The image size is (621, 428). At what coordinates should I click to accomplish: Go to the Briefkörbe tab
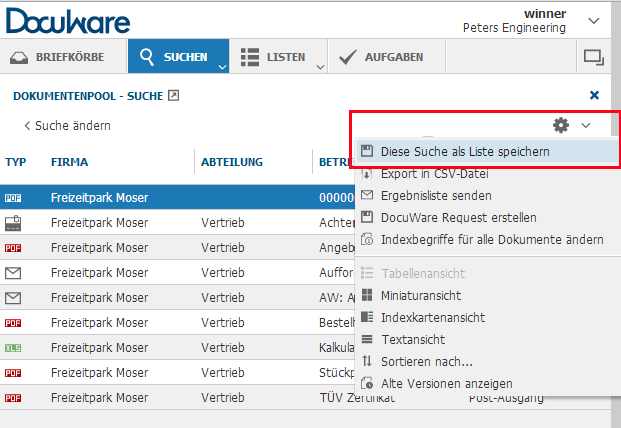(59, 57)
